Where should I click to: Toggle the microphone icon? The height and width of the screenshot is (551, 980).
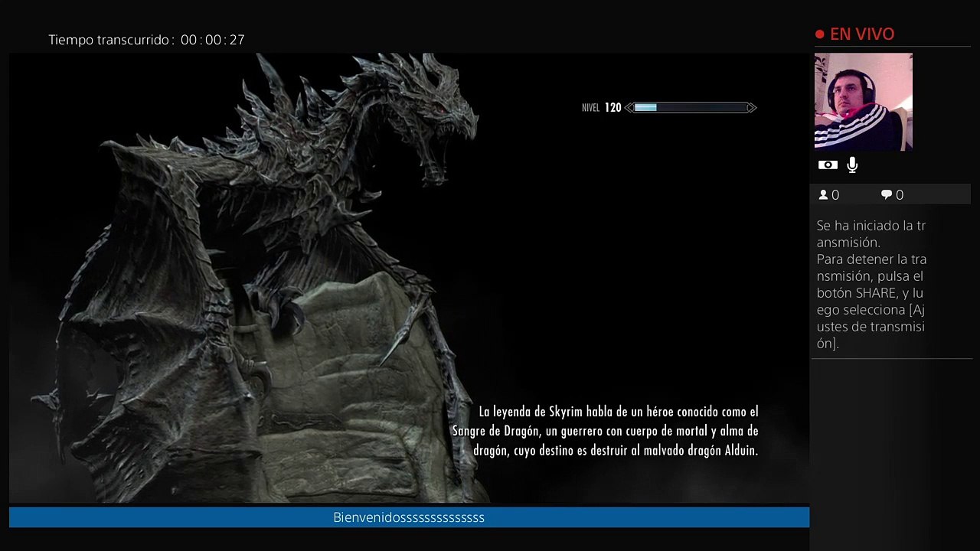click(x=852, y=165)
